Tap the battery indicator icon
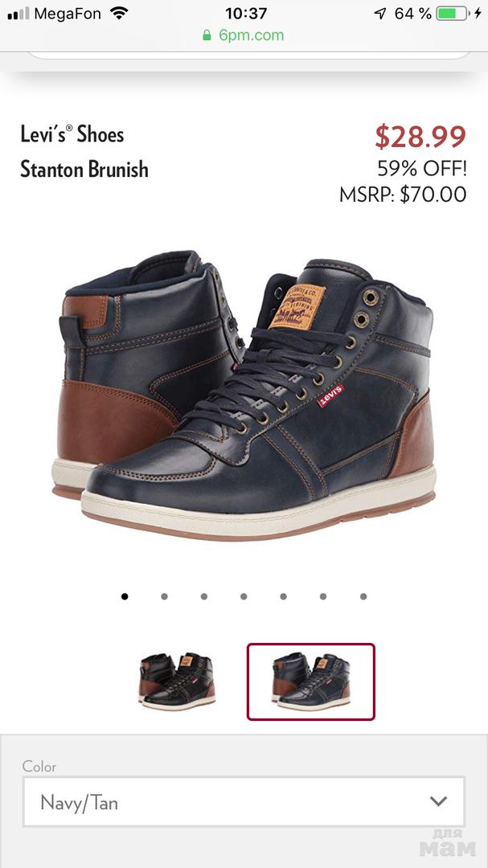 point(452,14)
